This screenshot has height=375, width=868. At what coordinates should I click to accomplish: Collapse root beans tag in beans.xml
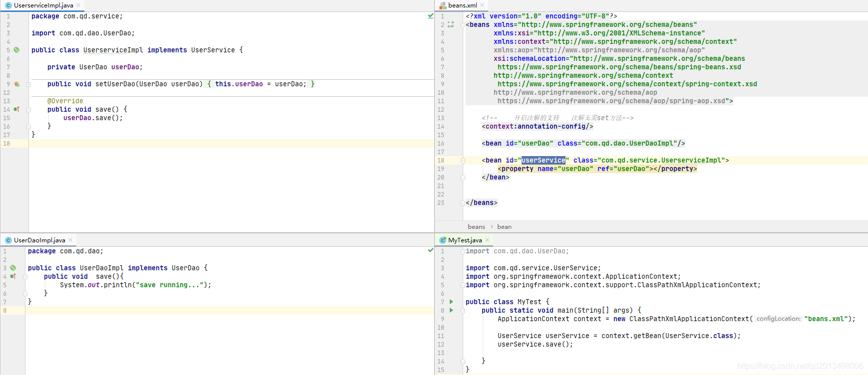pos(463,25)
